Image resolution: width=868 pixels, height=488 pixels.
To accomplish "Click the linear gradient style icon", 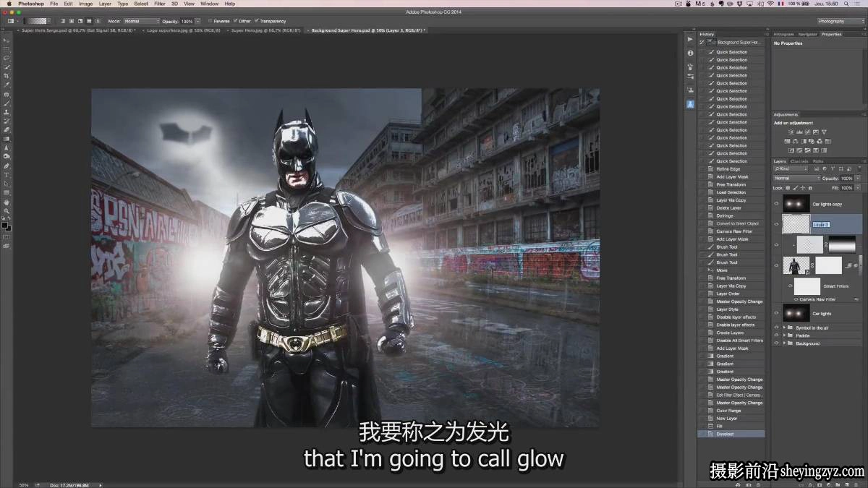I will click(63, 22).
